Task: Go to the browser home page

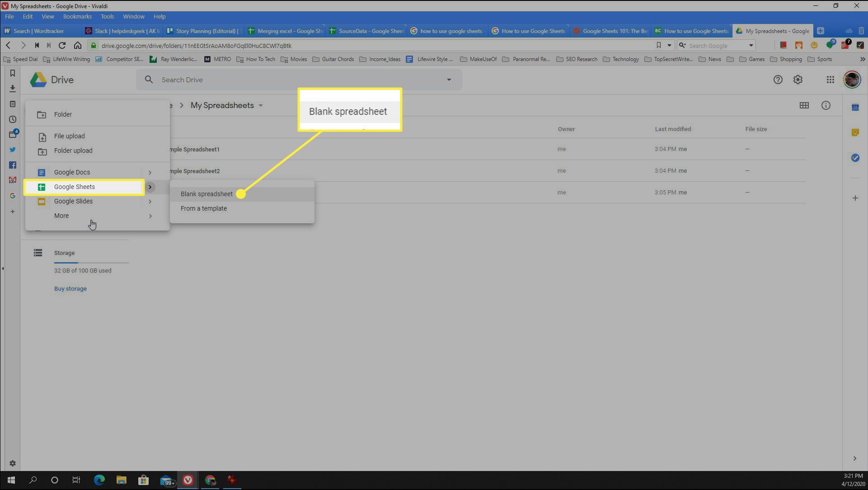Action: point(78,45)
